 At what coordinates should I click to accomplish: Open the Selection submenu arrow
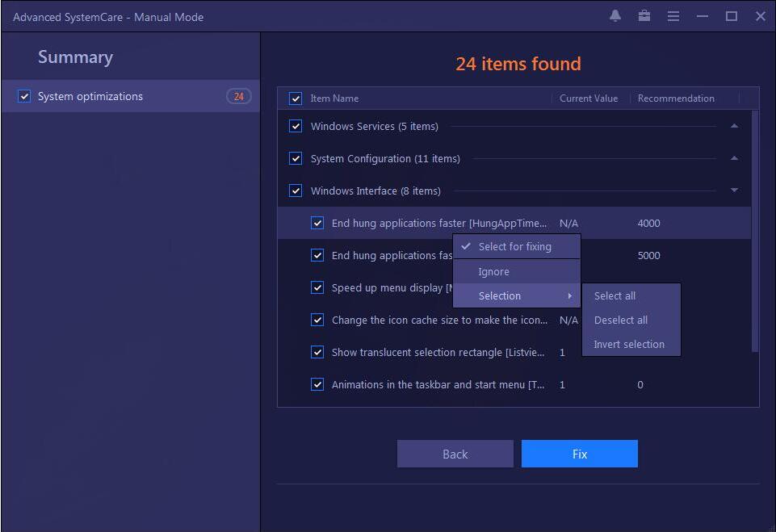click(x=570, y=296)
